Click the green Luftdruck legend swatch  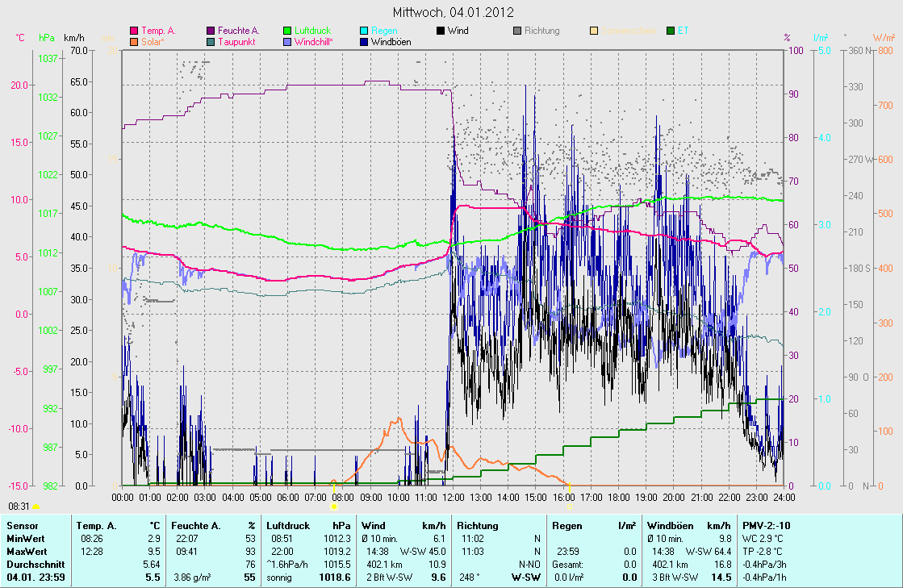coord(287,31)
